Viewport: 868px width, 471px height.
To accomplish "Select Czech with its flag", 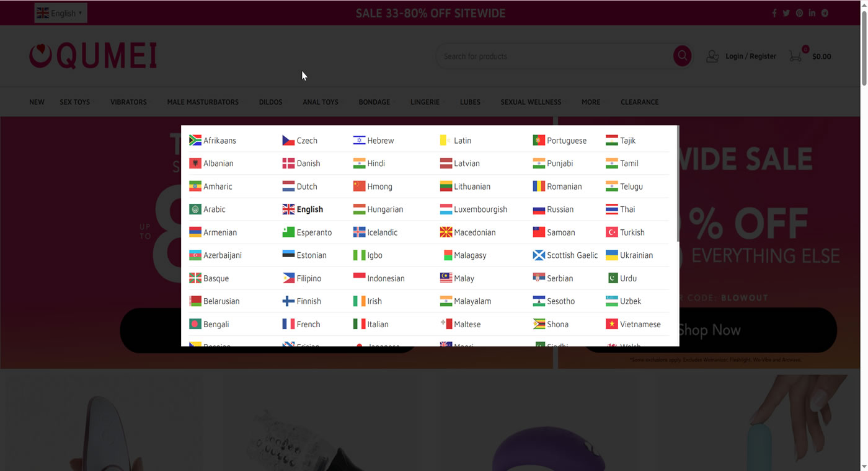I will (300, 141).
